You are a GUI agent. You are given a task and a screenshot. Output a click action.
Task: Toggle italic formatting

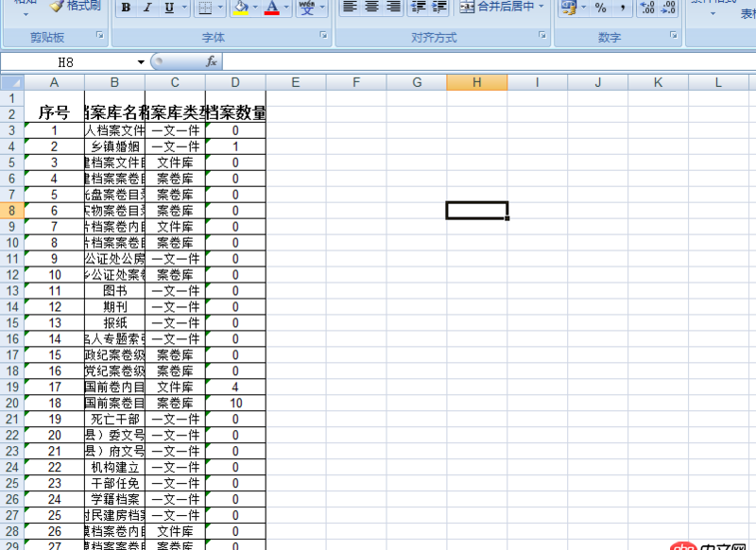point(147,8)
